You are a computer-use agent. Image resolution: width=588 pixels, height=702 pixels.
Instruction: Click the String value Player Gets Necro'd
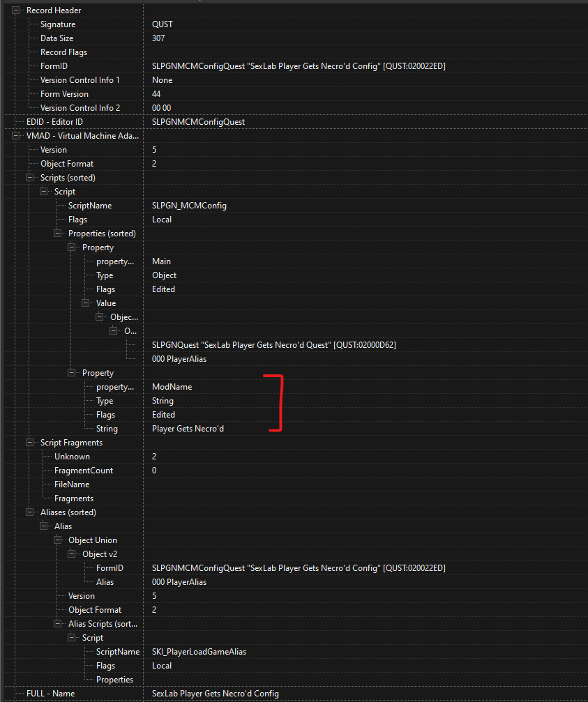[188, 429]
